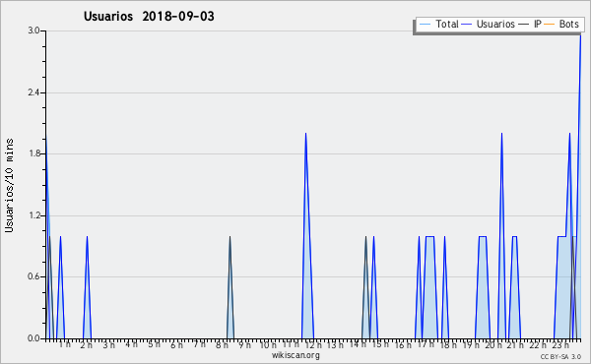
Task: Click the '17 h' x-axis tick label
Action: [426, 344]
